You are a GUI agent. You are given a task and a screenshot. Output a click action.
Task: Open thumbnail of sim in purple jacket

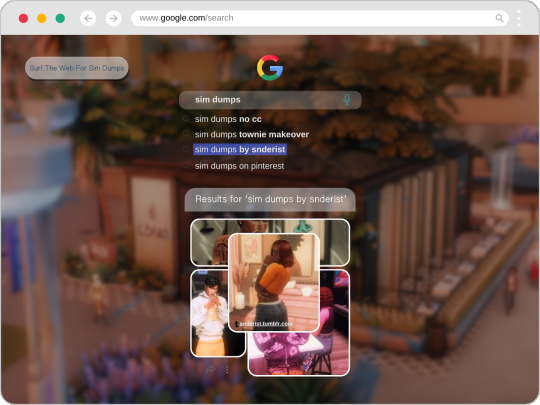(299, 353)
